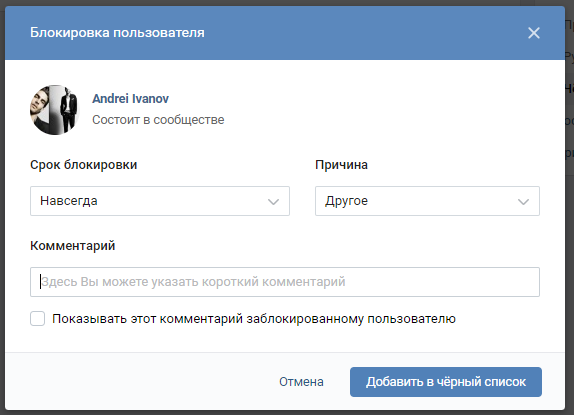Click the dimmed page area right of dialog
The width and height of the screenshot is (574, 415).
coord(570,220)
